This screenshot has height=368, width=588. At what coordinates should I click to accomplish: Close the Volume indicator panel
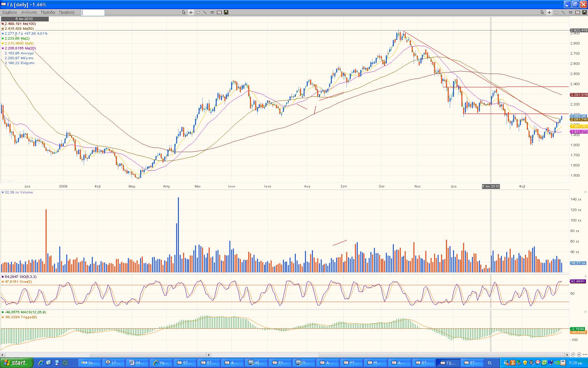[x=585, y=192]
